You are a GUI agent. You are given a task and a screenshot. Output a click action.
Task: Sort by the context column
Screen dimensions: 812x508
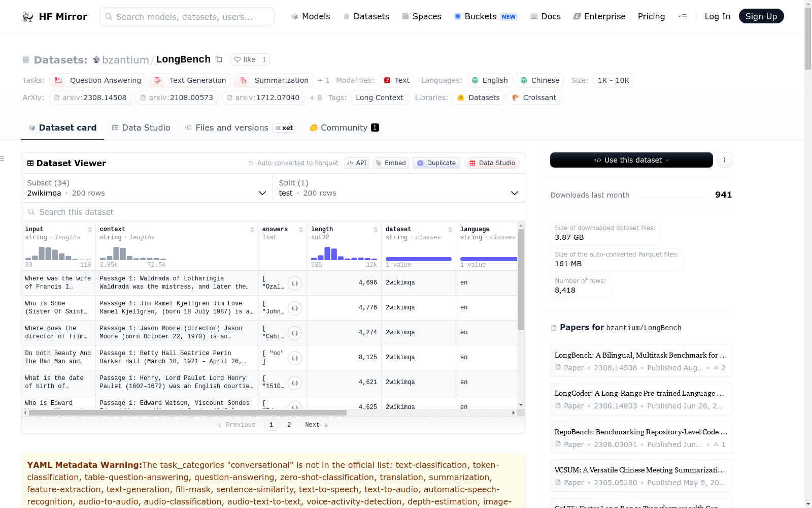click(x=252, y=230)
